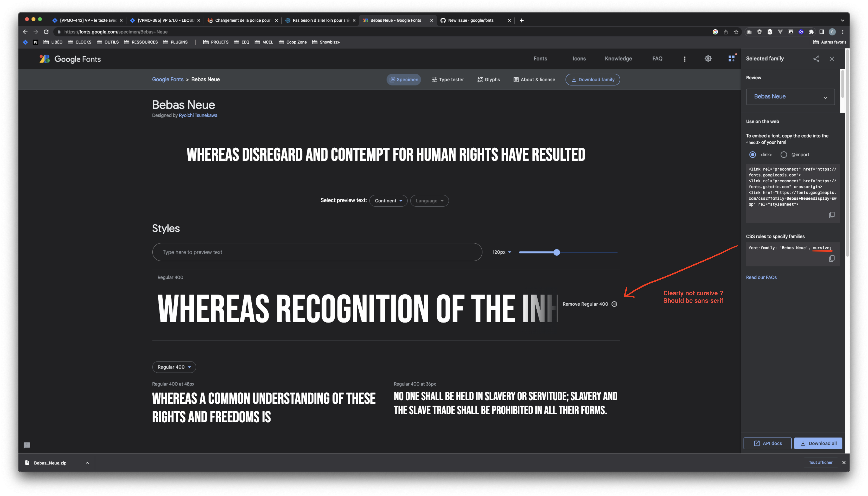Close the downloads bar

pyautogui.click(x=844, y=462)
